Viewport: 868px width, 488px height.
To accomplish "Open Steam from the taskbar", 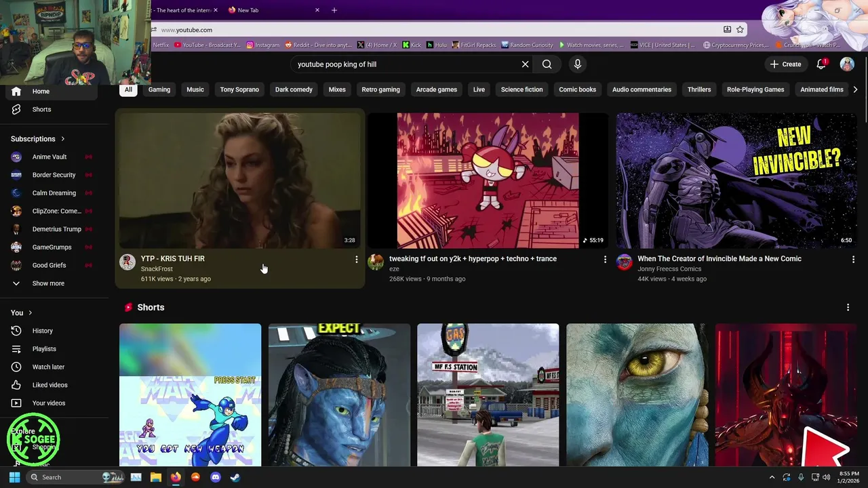I will pyautogui.click(x=235, y=477).
